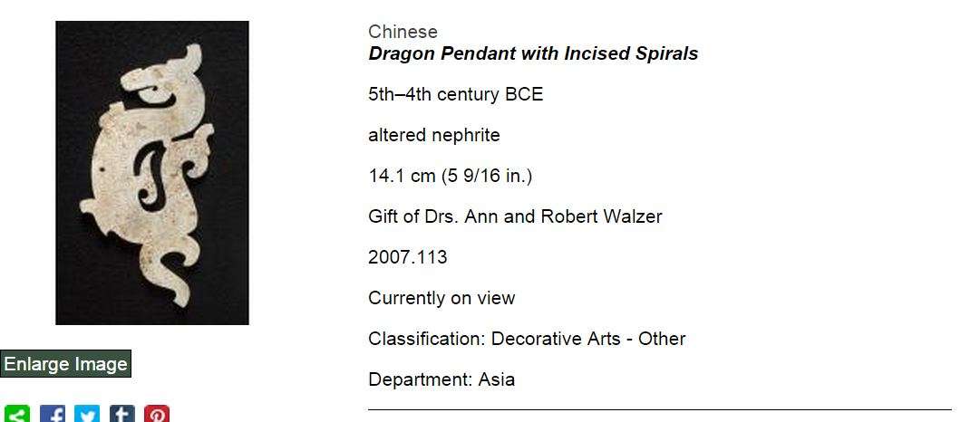Share the pendant on Facebook

(x=53, y=416)
